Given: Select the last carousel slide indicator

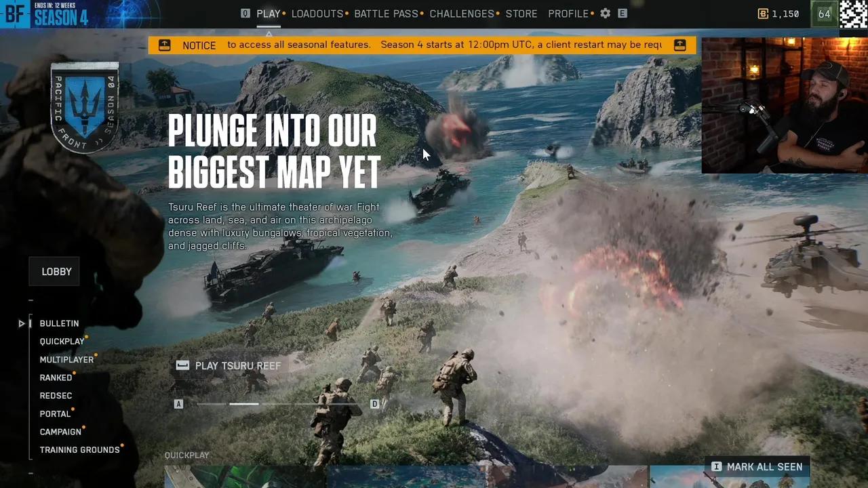Looking at the screenshot, I should (342, 404).
